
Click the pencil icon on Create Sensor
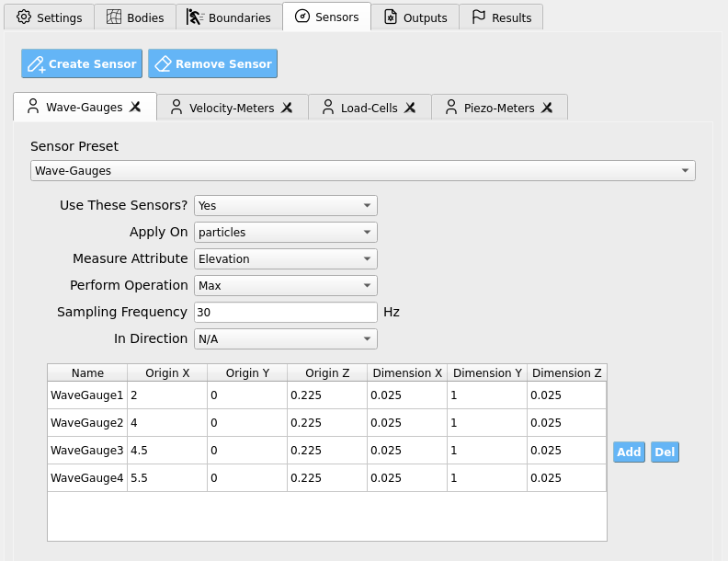pos(36,64)
